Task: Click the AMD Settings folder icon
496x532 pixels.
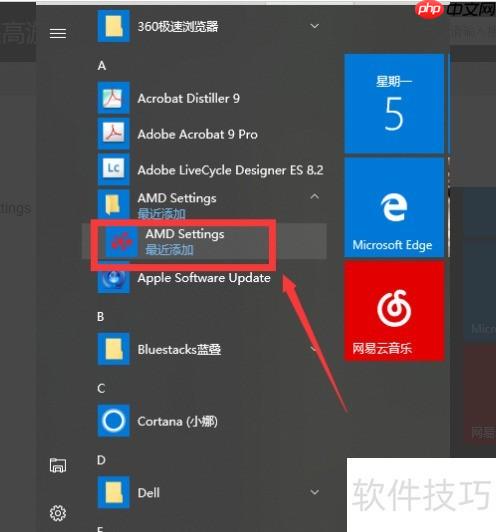Action: click(x=113, y=205)
